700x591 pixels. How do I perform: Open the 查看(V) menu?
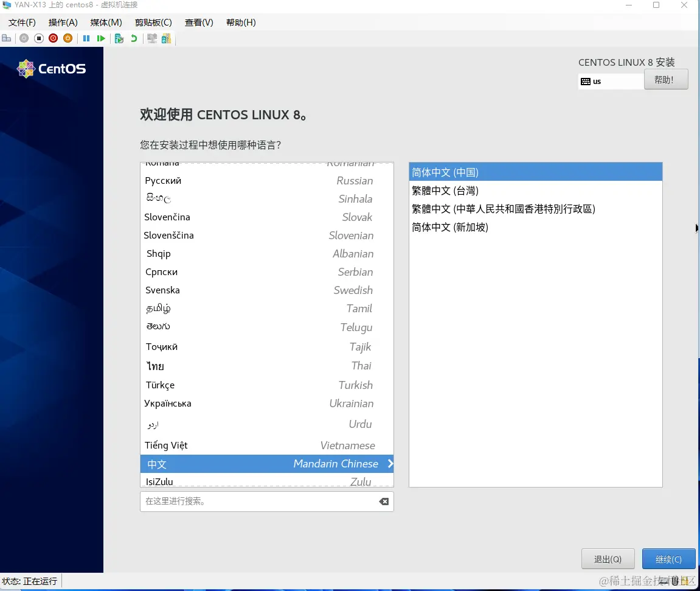point(199,23)
